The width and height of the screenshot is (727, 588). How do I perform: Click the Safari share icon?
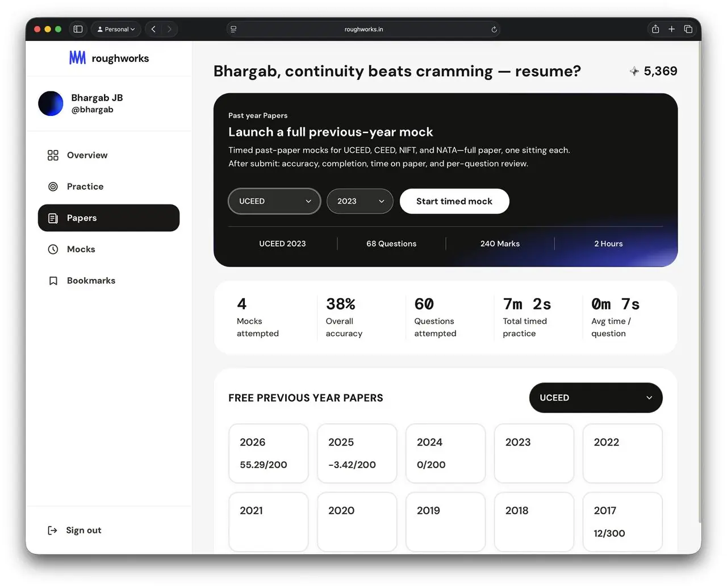655,29
